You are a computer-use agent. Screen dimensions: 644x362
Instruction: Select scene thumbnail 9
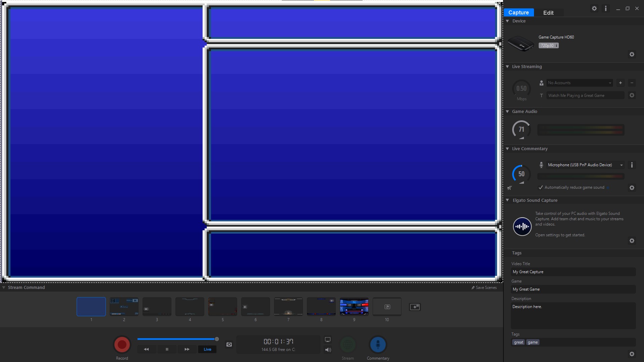pos(354,306)
